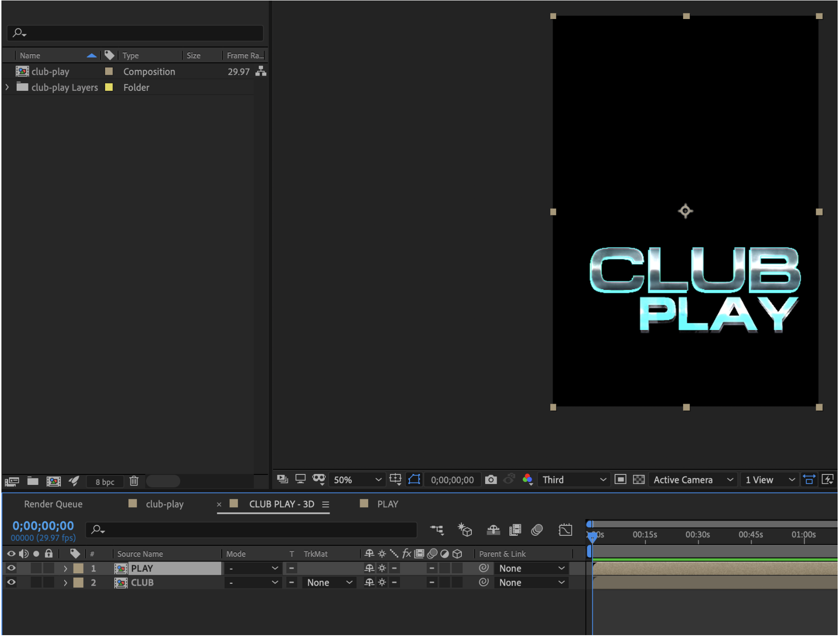Click composition mini-flowchart icon in timeline
The height and width of the screenshot is (638, 840).
(437, 530)
